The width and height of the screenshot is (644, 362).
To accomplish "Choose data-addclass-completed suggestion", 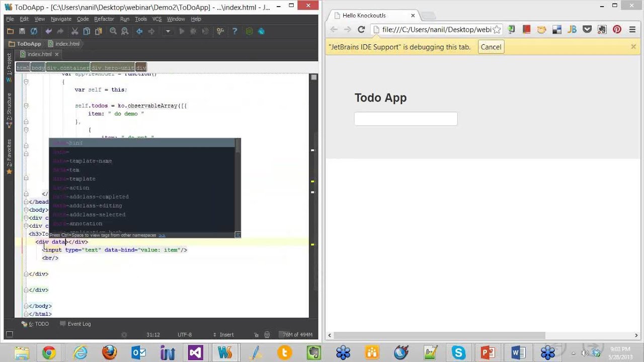I will click(142, 197).
